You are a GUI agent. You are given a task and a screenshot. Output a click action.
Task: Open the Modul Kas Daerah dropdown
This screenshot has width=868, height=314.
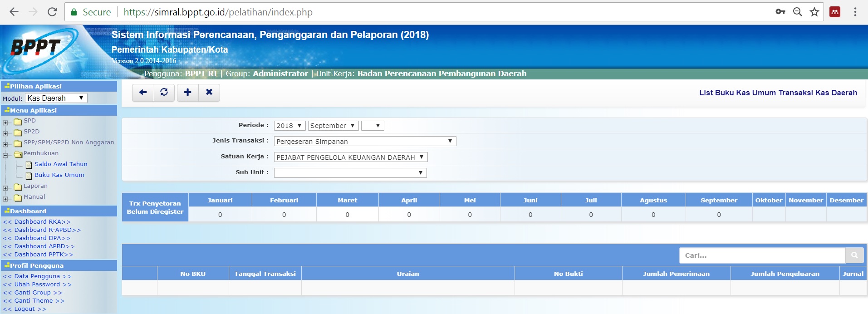(56, 98)
